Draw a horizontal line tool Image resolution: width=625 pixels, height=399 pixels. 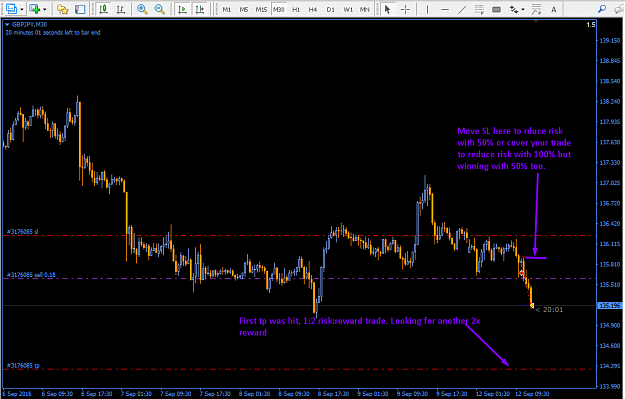pos(445,9)
